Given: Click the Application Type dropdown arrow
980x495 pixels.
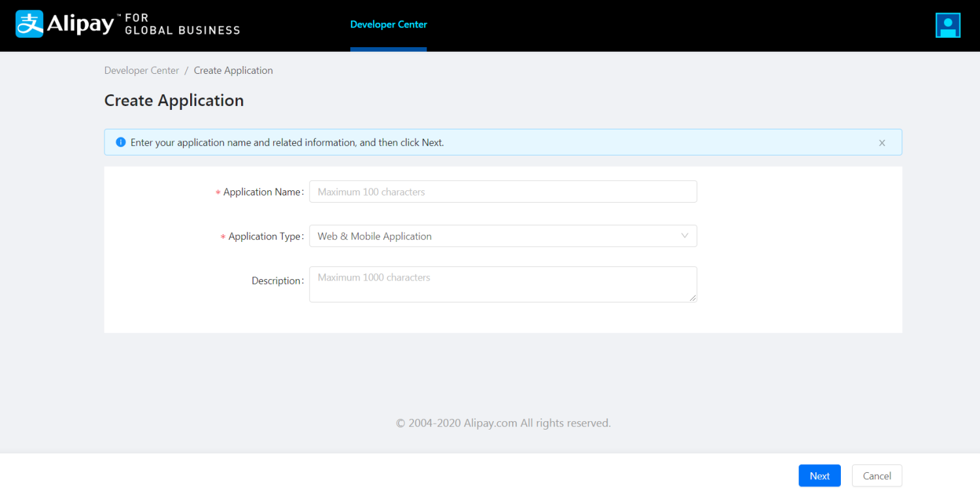Looking at the screenshot, I should coord(685,236).
